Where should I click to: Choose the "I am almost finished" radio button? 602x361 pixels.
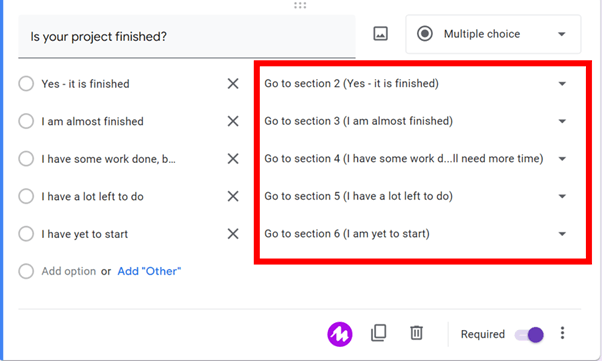pos(26,121)
